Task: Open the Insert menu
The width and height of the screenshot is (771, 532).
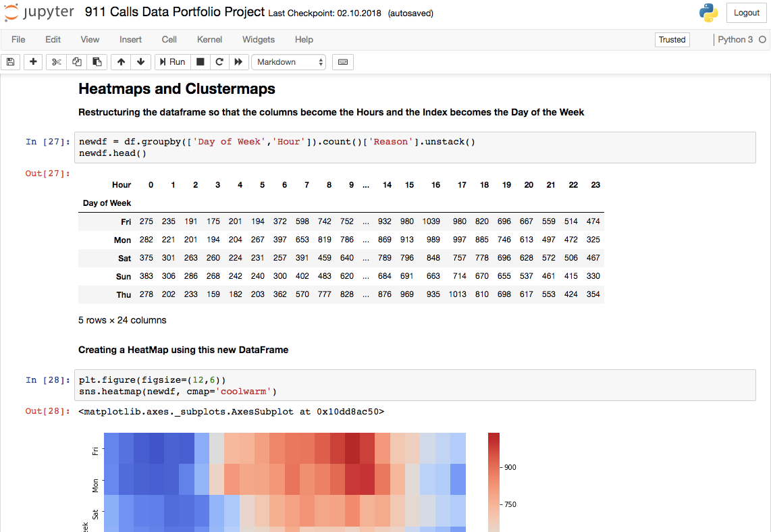Action: 130,39
